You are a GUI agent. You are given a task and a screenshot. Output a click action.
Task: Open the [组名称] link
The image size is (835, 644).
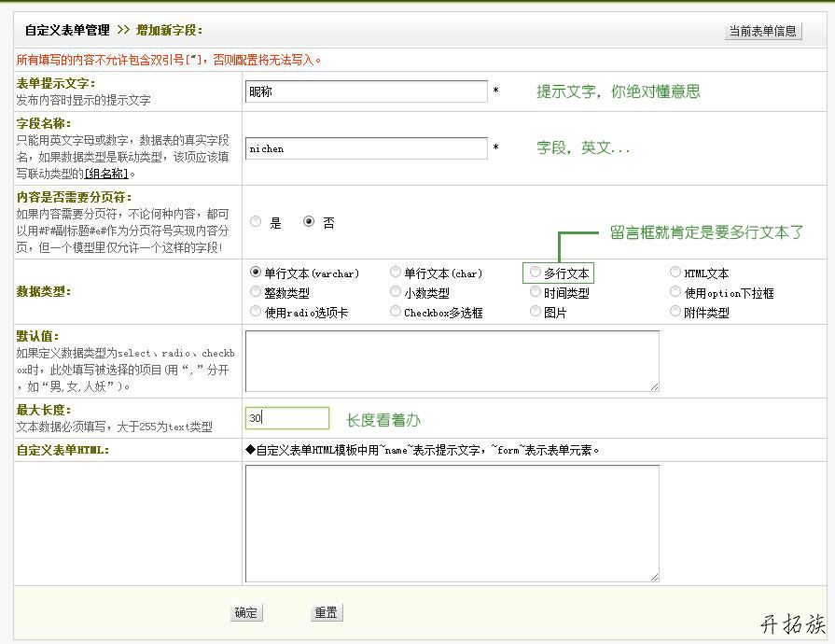pos(106,174)
